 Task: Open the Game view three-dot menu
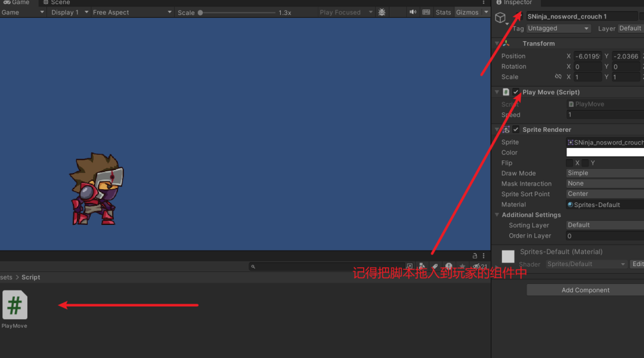pyautogui.click(x=484, y=2)
